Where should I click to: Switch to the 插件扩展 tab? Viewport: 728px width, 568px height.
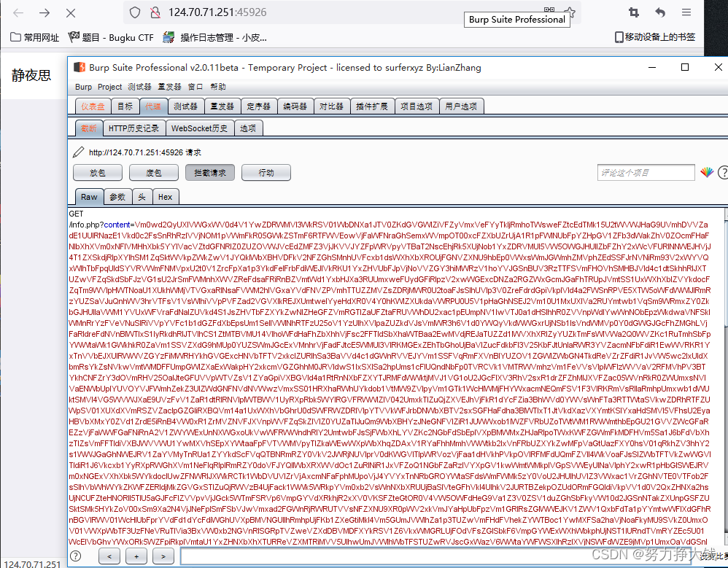click(372, 106)
